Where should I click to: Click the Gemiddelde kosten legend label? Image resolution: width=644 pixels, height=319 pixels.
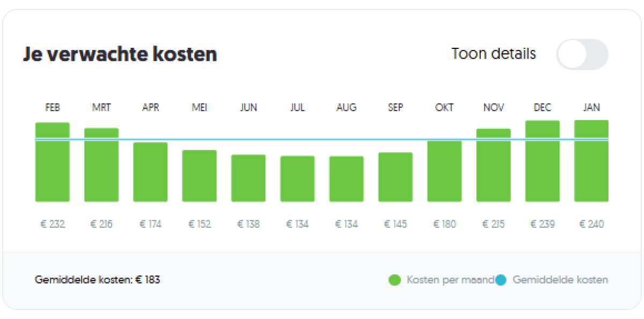(x=560, y=280)
